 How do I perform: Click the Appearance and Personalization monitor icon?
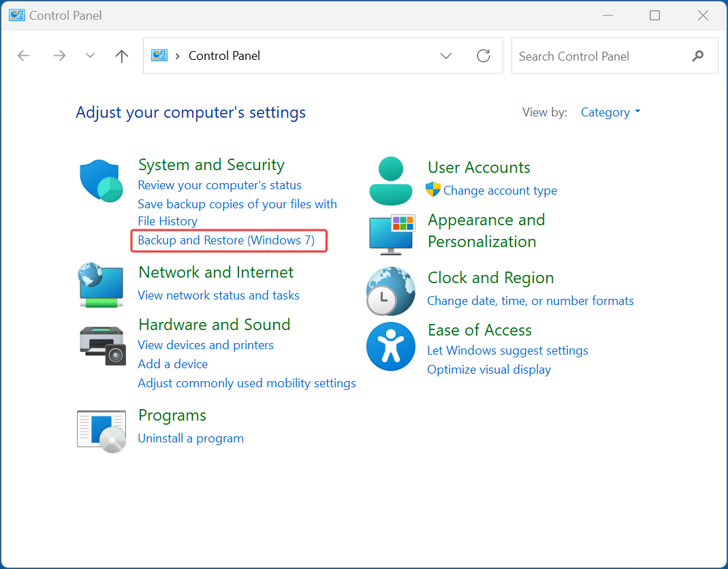391,233
